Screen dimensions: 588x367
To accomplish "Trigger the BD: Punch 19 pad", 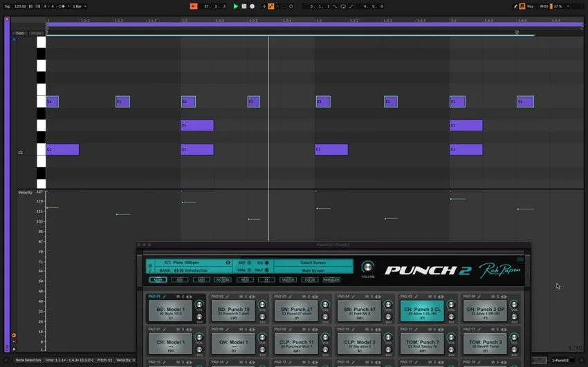I will [x=234, y=311].
